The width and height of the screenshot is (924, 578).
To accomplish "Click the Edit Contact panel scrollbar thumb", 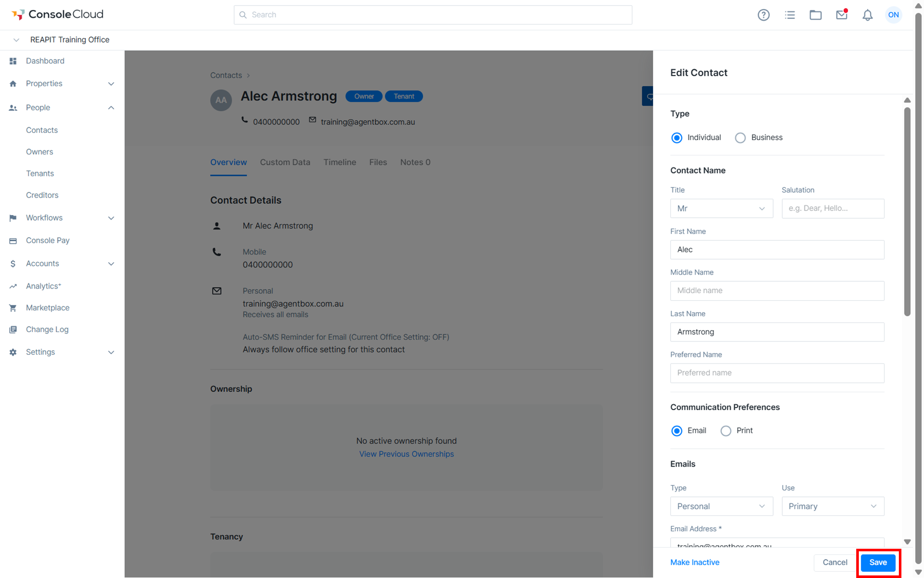I will click(x=907, y=211).
